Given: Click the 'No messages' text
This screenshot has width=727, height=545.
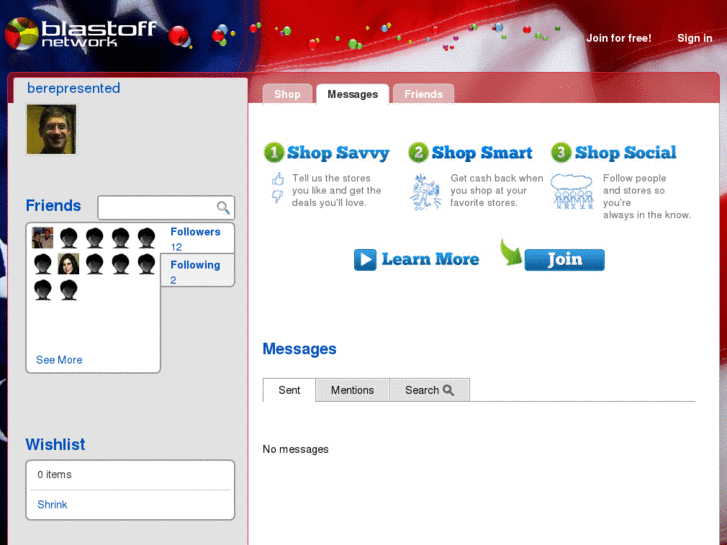Looking at the screenshot, I should [295, 449].
